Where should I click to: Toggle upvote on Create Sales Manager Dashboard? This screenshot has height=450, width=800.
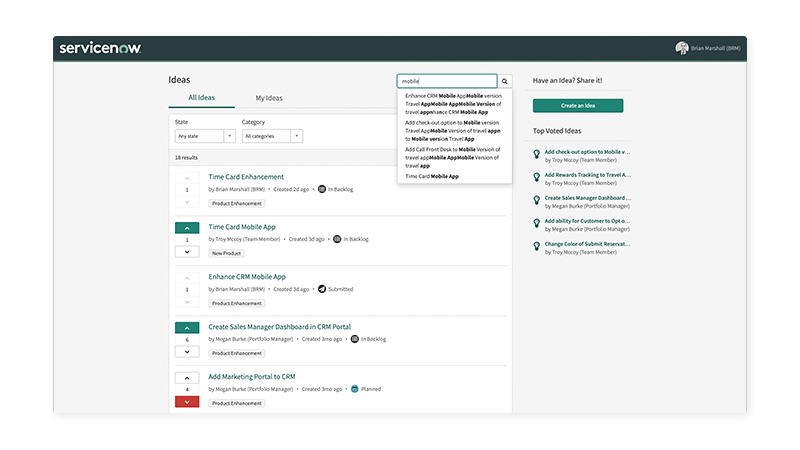[x=187, y=328]
